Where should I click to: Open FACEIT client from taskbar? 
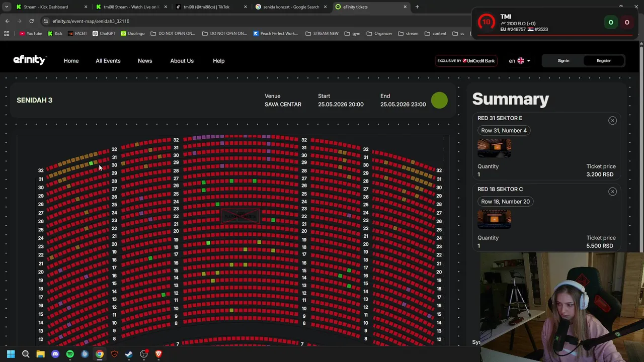pos(114,354)
